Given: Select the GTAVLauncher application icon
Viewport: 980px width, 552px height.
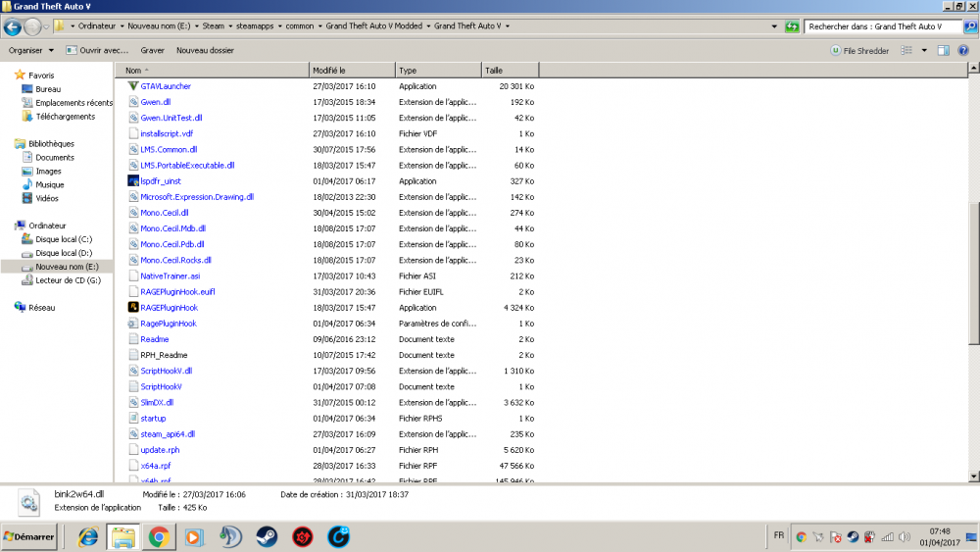Looking at the screenshot, I should 133,86.
